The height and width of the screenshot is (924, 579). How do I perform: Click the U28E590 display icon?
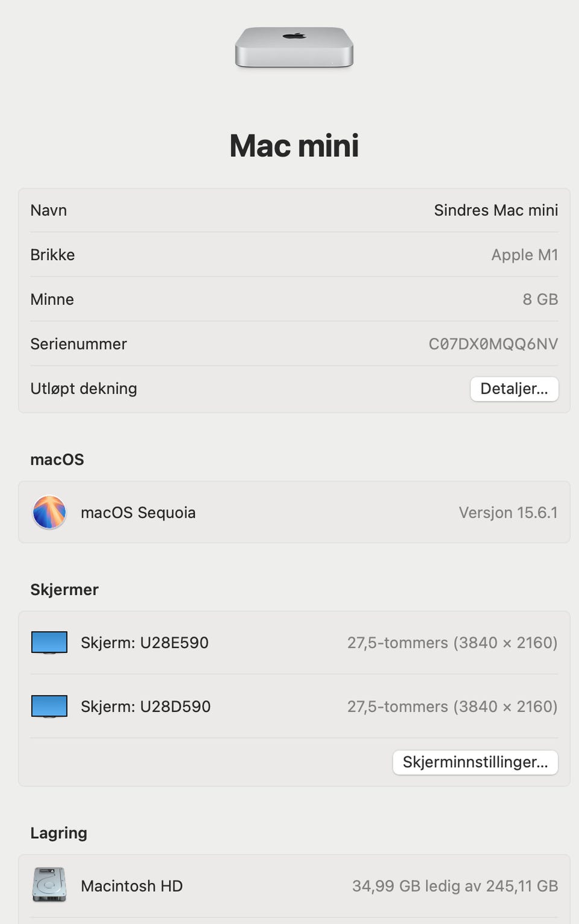pyautogui.click(x=49, y=643)
